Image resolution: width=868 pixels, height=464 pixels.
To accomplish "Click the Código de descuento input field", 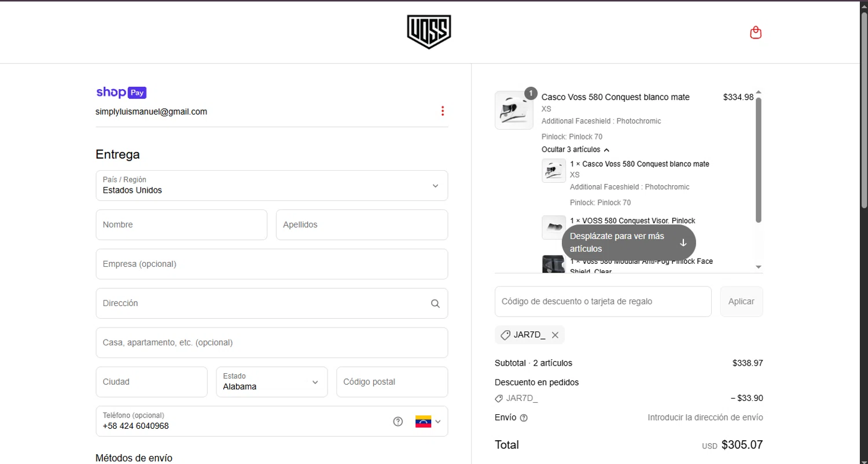I will [x=603, y=301].
